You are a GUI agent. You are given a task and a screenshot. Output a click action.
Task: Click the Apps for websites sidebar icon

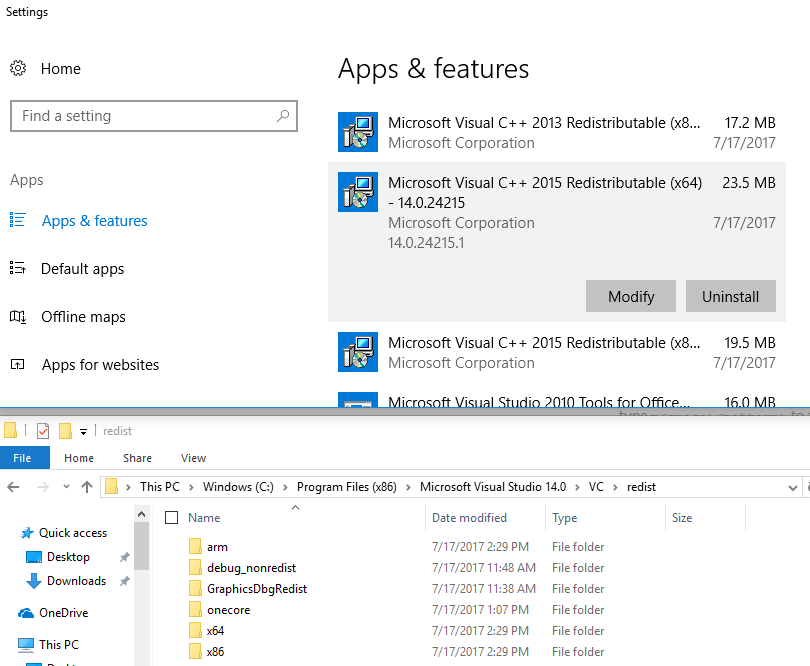[18, 365]
